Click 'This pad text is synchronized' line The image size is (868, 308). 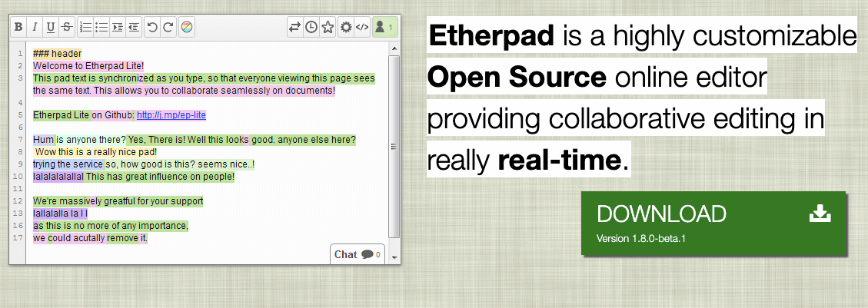[204, 78]
